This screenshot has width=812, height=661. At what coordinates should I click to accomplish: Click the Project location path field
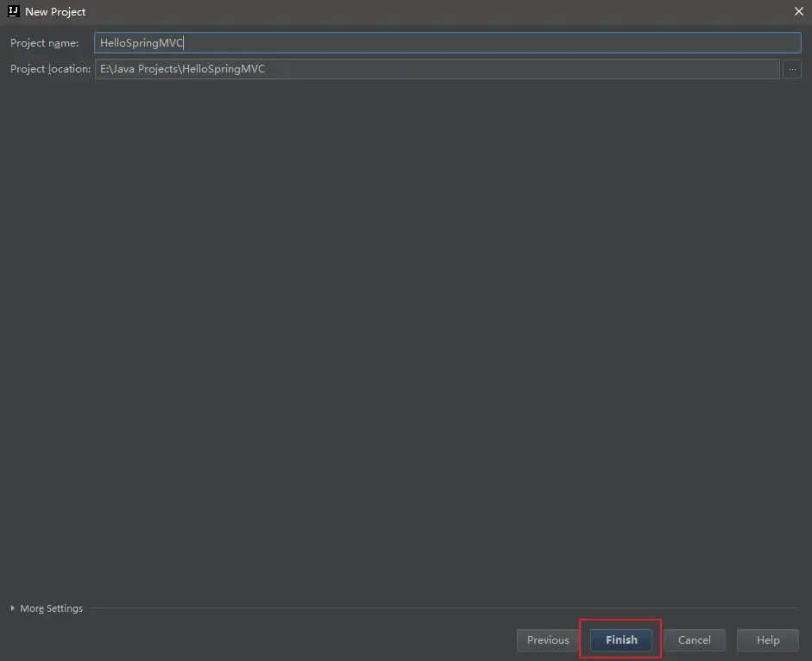[x=437, y=69]
